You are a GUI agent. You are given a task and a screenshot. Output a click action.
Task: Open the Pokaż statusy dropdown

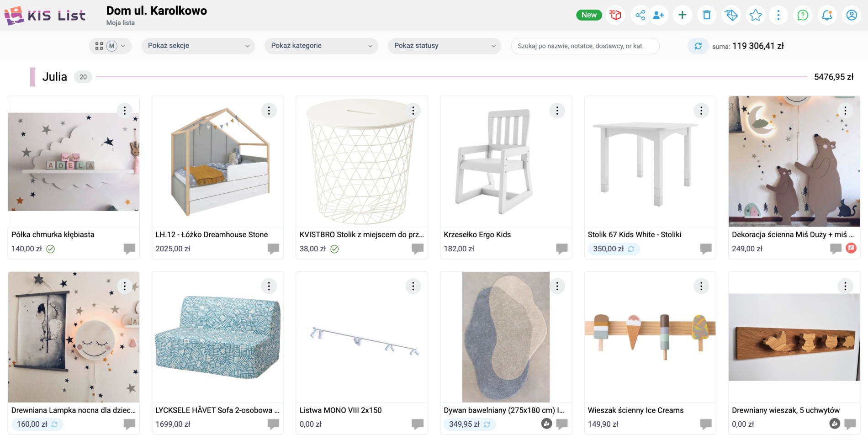(444, 46)
